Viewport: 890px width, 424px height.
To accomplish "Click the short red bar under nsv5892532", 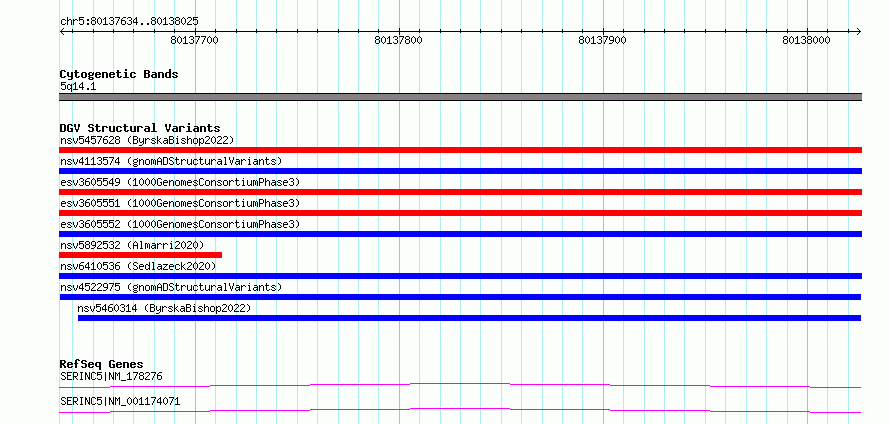I will 141,255.
